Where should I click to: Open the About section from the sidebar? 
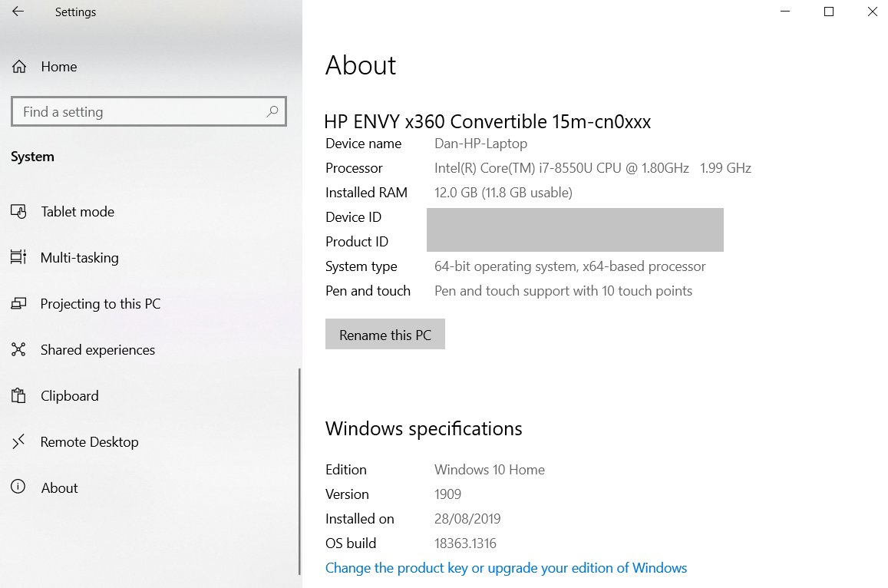click(x=59, y=487)
